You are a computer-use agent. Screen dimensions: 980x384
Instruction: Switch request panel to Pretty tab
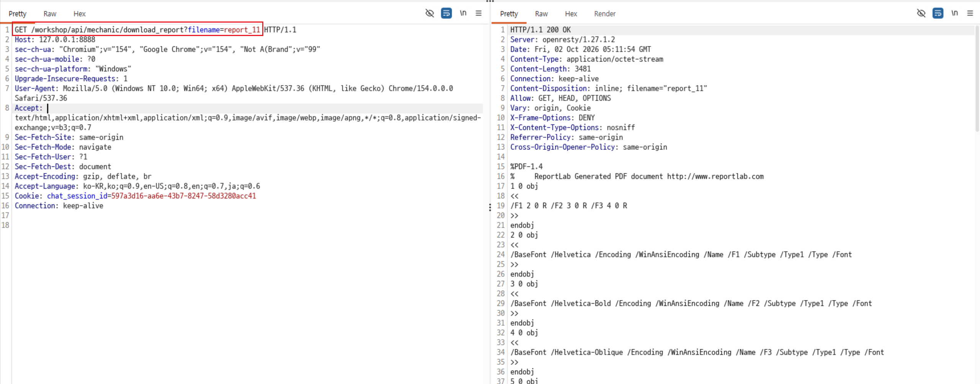pos(18,14)
